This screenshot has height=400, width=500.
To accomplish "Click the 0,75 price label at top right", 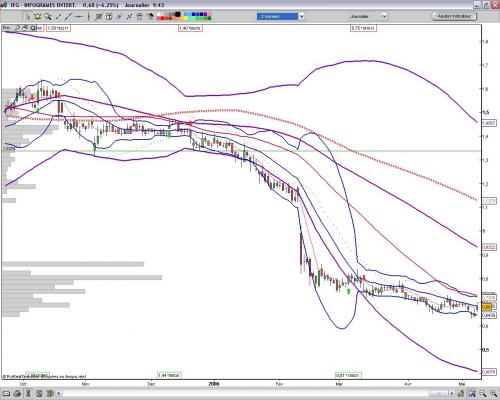I will 363,28.
